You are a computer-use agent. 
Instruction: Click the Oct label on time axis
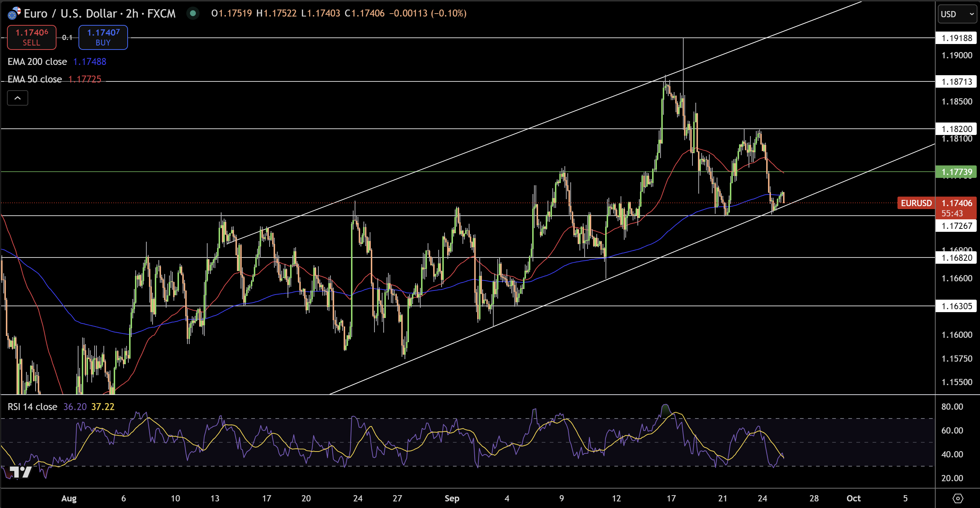(x=853, y=498)
